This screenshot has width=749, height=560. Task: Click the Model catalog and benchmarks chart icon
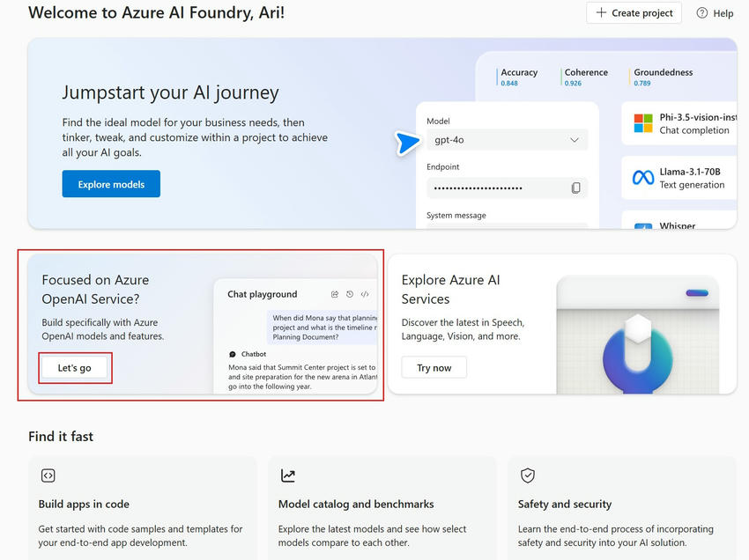click(288, 475)
